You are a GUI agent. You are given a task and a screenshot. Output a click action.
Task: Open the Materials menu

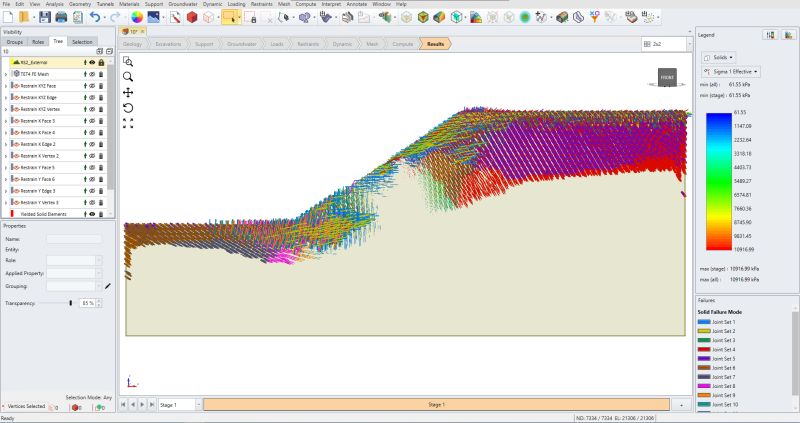(x=129, y=4)
